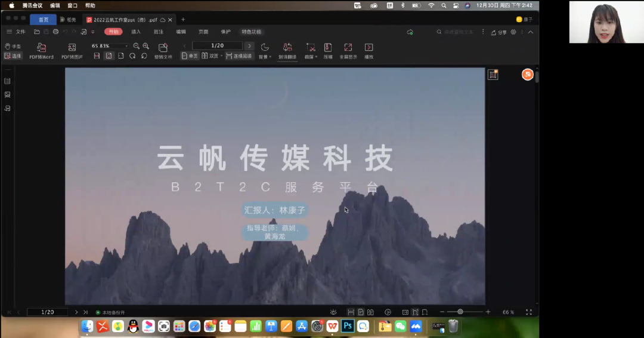Open the 旋转文档 rotate document tool
Image resolution: width=644 pixels, height=338 pixels.
[x=163, y=51]
